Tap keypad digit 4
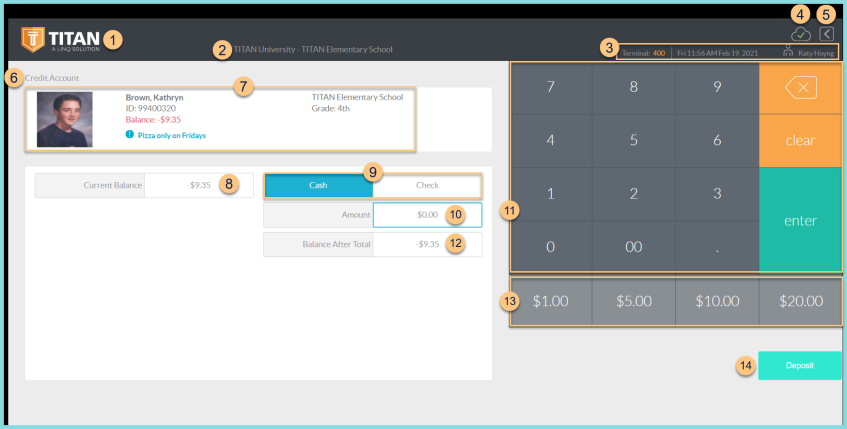Viewport: 847px width, 429px height. 550,140
